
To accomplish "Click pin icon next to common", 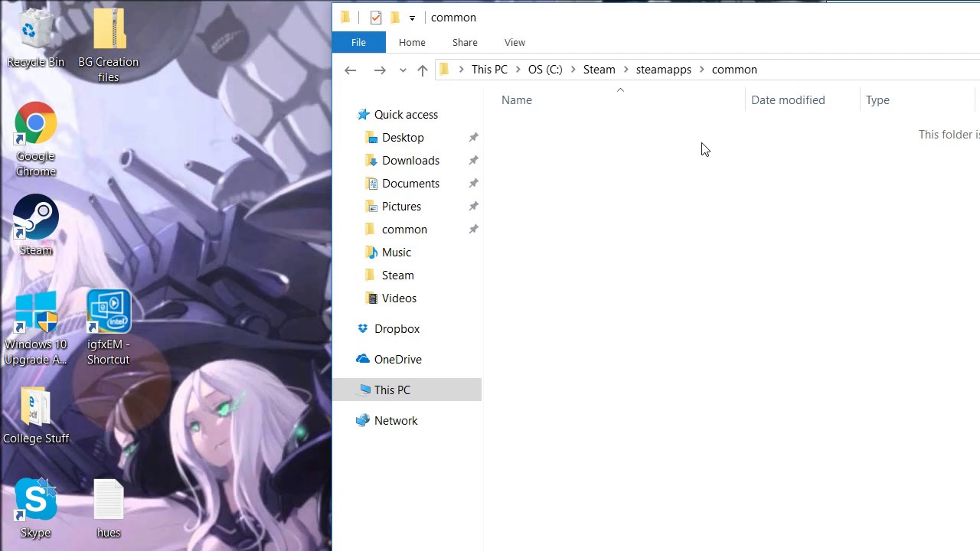I will click(473, 230).
